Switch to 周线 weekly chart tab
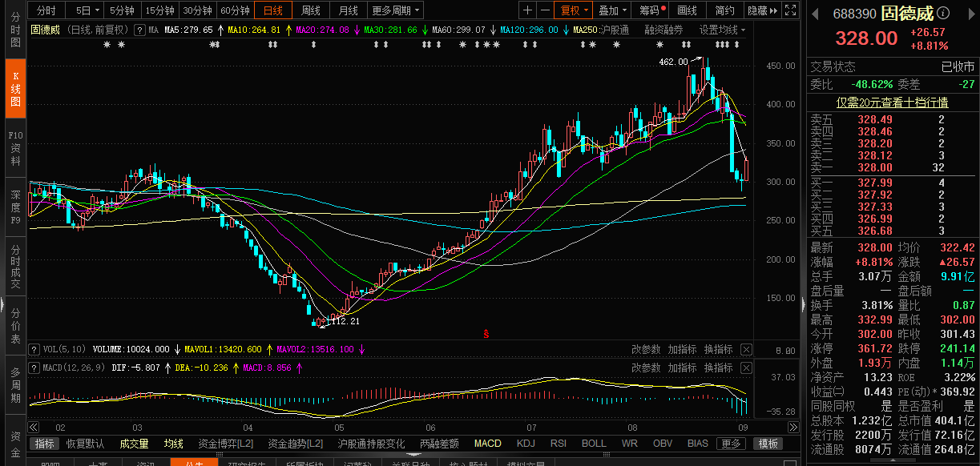The image size is (980, 466). (310, 10)
